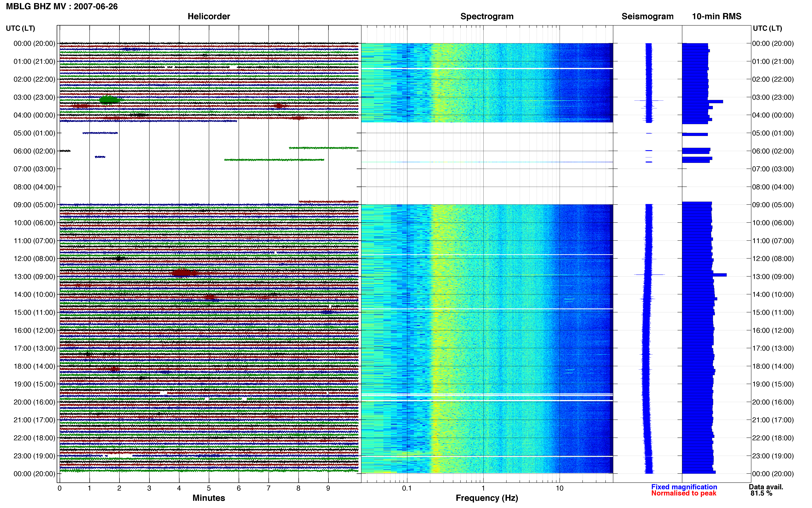Click the left-axis "12:00 (08:00)" time label
The image size is (812, 508).
pos(34,259)
